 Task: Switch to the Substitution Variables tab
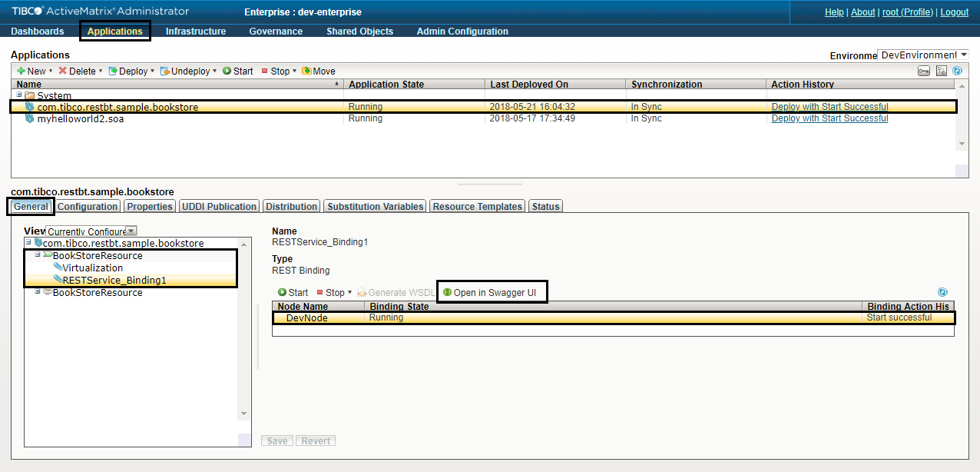(375, 206)
